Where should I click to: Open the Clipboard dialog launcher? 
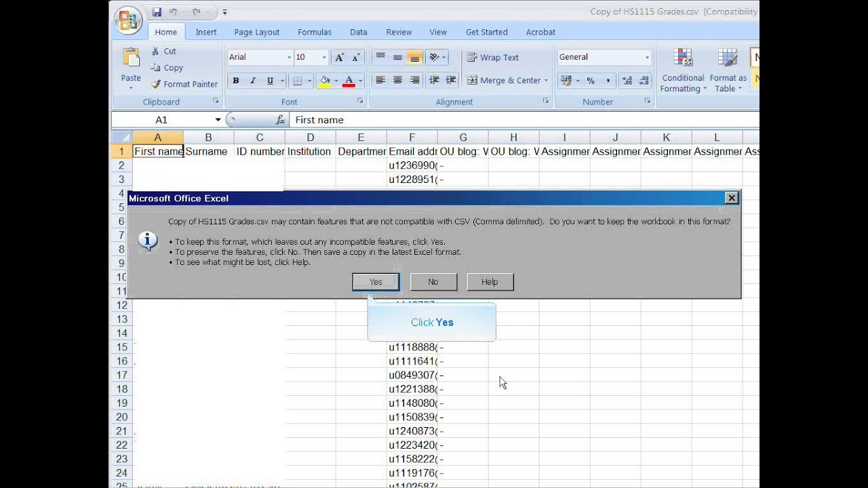click(216, 101)
